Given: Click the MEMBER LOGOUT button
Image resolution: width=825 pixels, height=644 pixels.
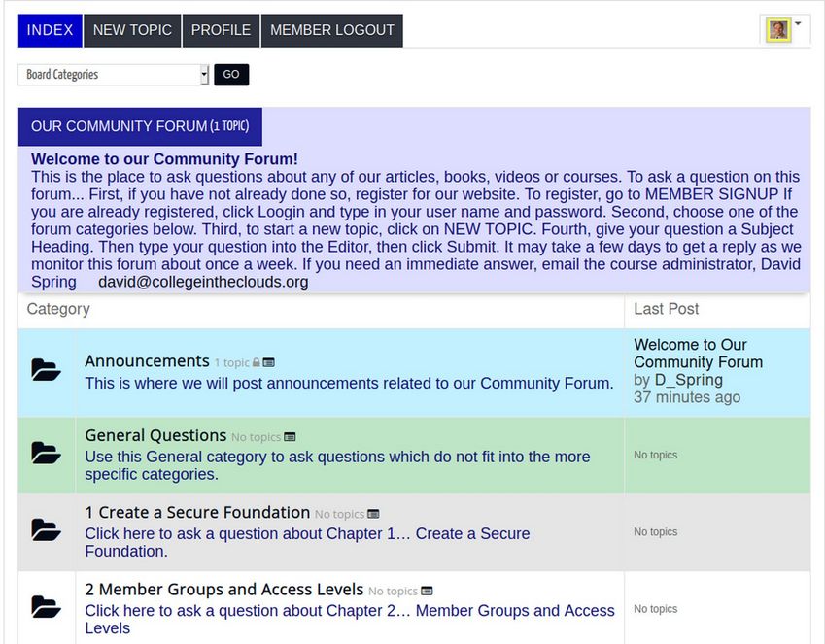Looking at the screenshot, I should click(x=332, y=30).
